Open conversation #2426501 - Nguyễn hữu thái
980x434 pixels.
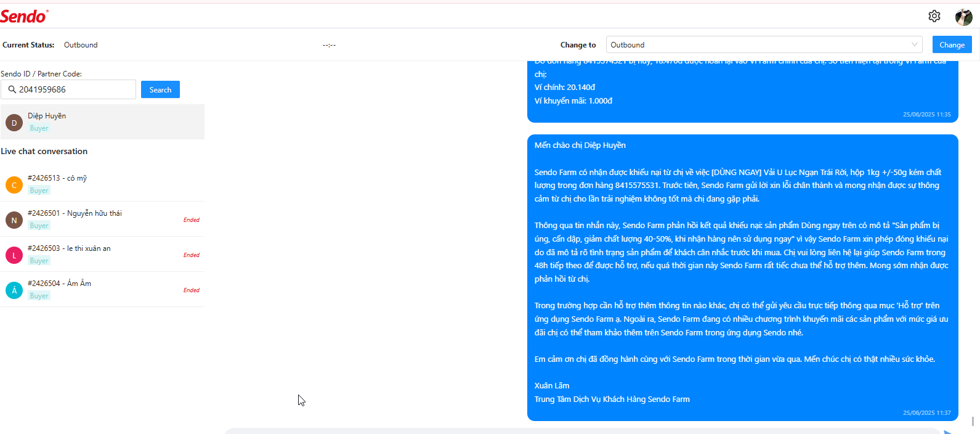102,219
